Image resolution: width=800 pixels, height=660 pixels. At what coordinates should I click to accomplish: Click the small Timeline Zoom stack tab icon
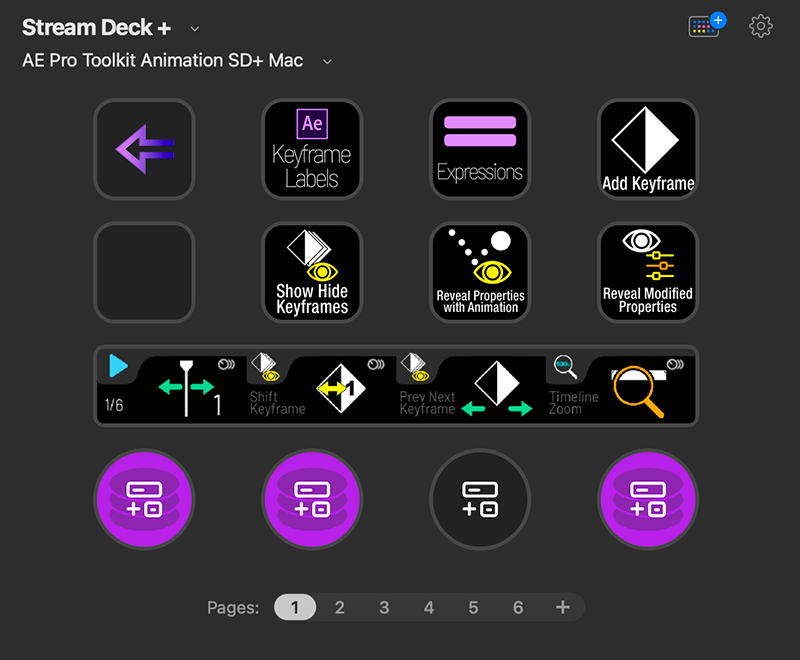click(565, 367)
